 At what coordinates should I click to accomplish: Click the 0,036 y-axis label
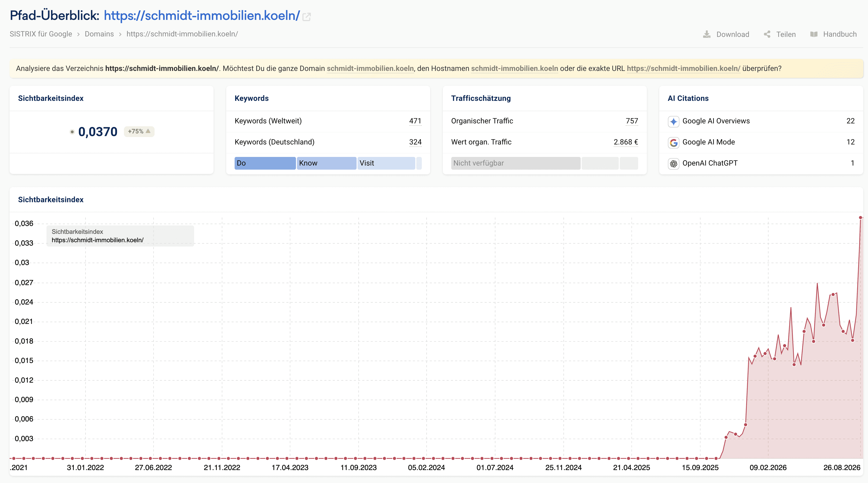click(x=24, y=223)
